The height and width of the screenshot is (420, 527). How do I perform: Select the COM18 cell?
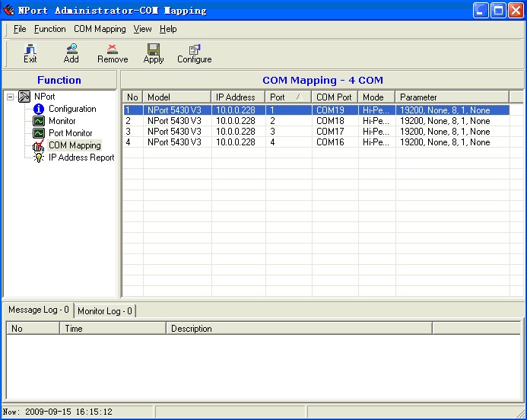(x=335, y=121)
